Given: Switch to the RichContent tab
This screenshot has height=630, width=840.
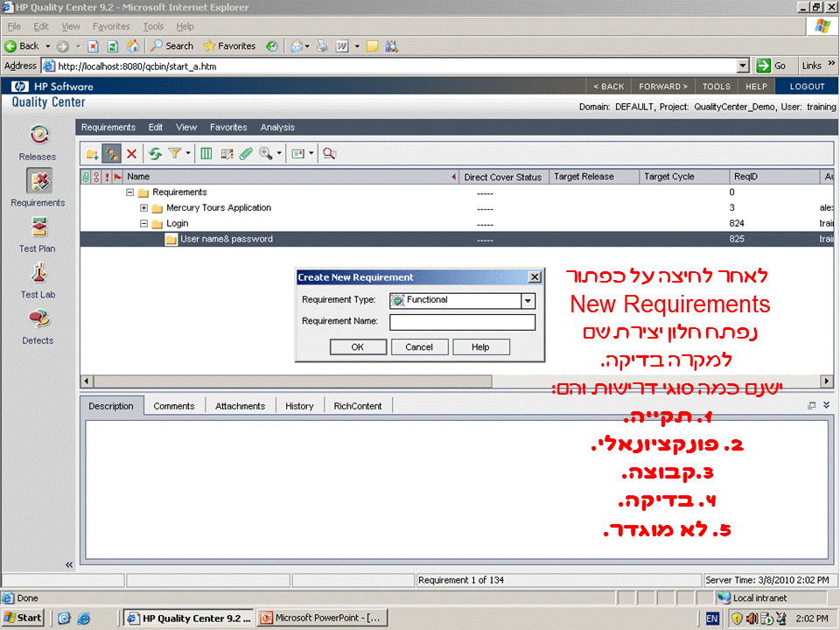Looking at the screenshot, I should (x=358, y=406).
